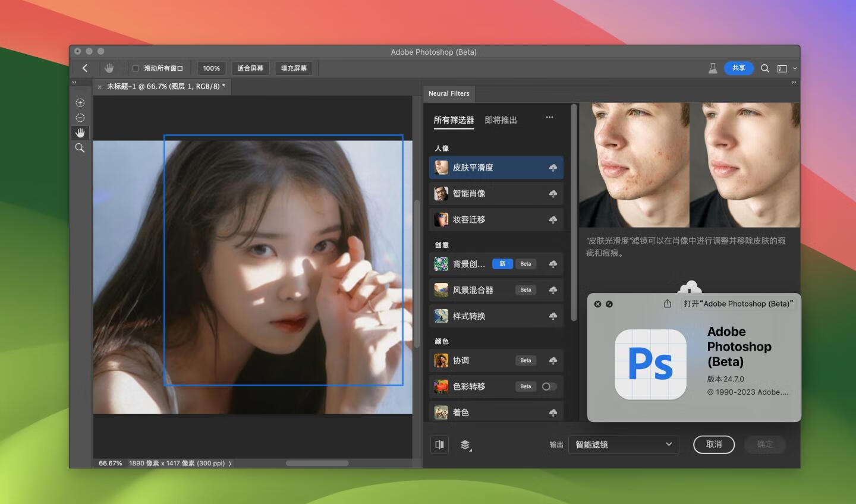
Task: Expand the left toolbar double chevron
Action: coord(74,82)
